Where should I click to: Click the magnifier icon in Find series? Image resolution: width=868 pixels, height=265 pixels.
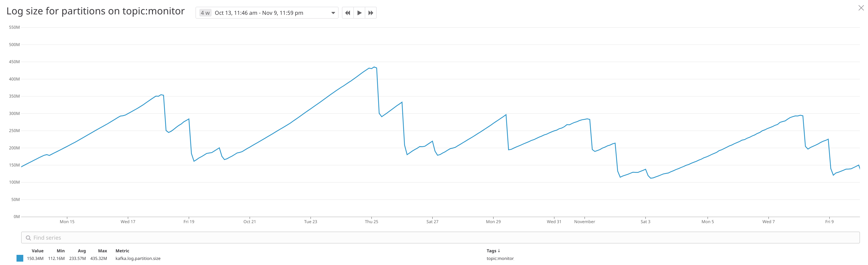29,238
